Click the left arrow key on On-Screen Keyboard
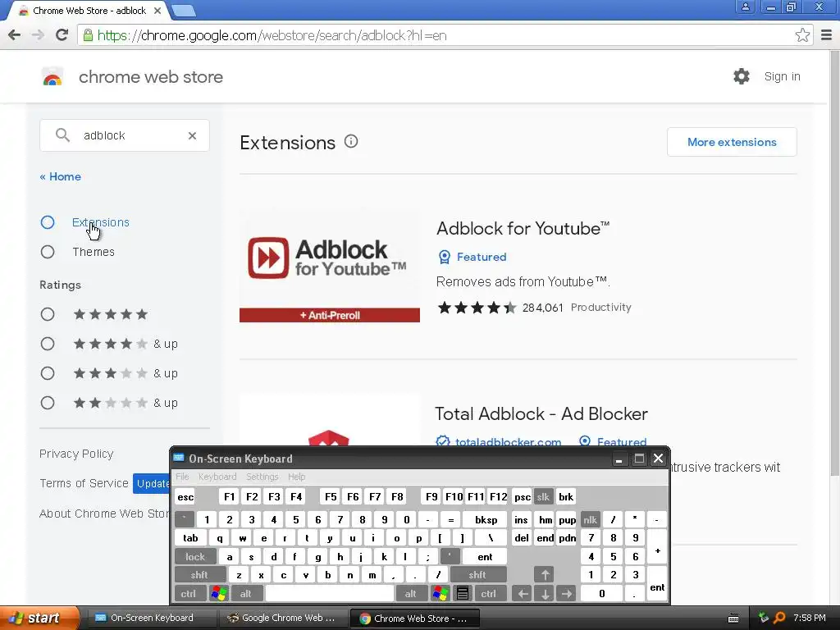 pyautogui.click(x=523, y=593)
